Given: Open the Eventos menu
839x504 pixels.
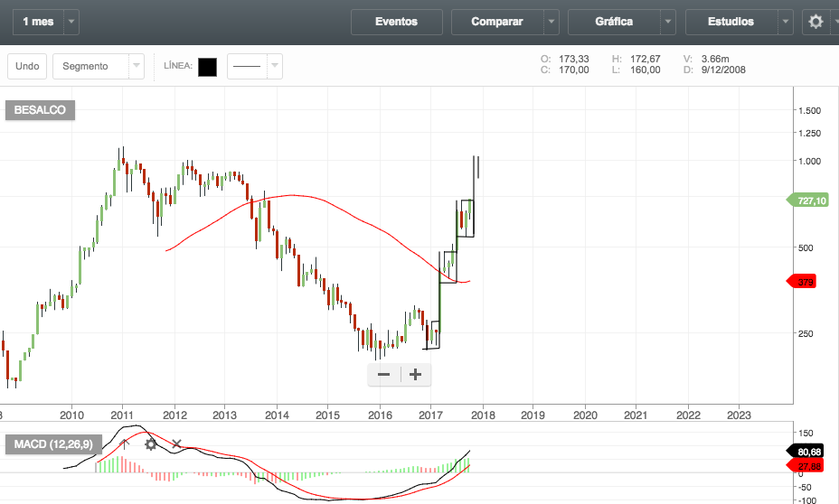Looking at the screenshot, I should [397, 22].
